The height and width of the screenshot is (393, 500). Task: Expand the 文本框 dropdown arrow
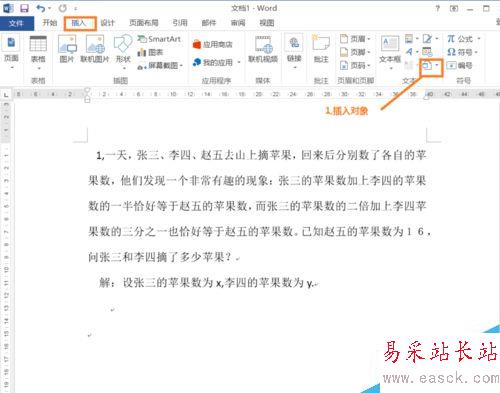tap(391, 68)
